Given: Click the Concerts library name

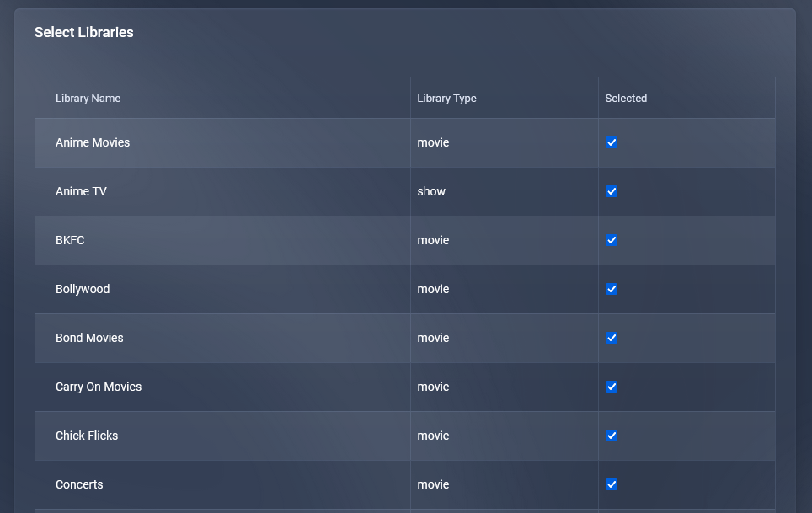Looking at the screenshot, I should tap(79, 484).
